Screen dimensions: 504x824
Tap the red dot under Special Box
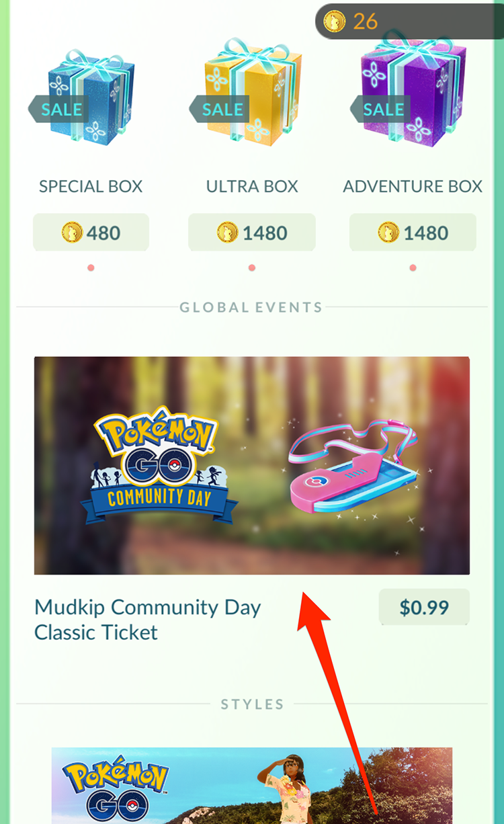coord(91,268)
